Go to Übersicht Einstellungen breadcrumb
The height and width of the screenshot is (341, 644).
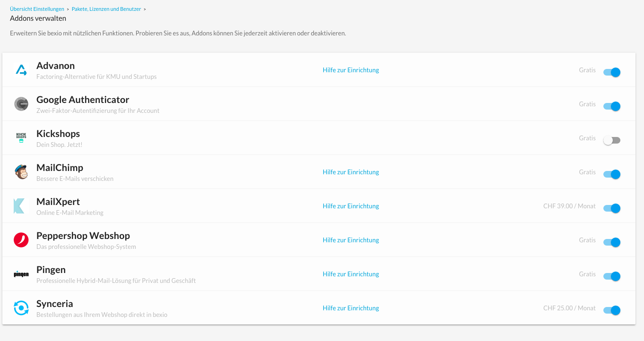pyautogui.click(x=37, y=9)
